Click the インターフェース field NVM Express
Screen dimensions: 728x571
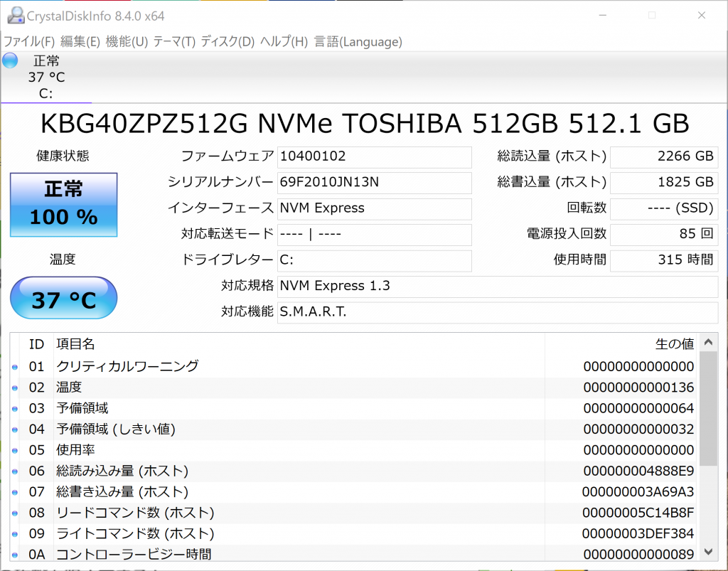coord(375,209)
